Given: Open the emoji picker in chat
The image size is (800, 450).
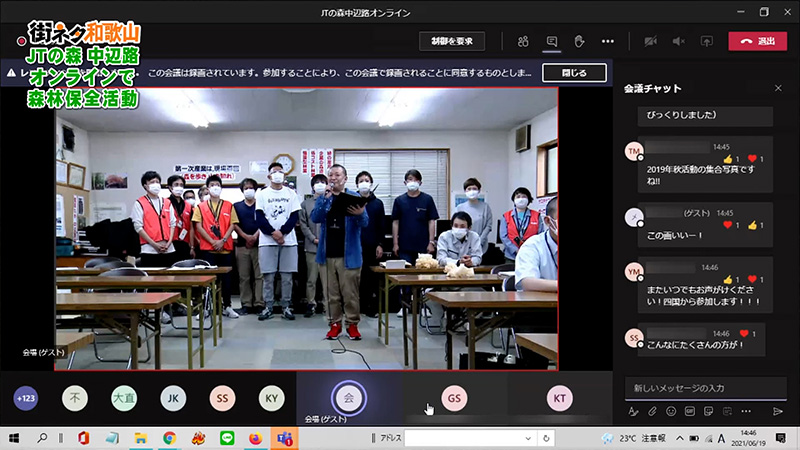Looking at the screenshot, I should [x=671, y=411].
